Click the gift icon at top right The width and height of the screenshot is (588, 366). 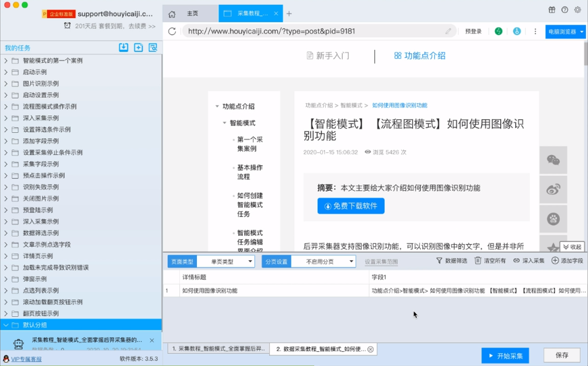[x=552, y=10]
